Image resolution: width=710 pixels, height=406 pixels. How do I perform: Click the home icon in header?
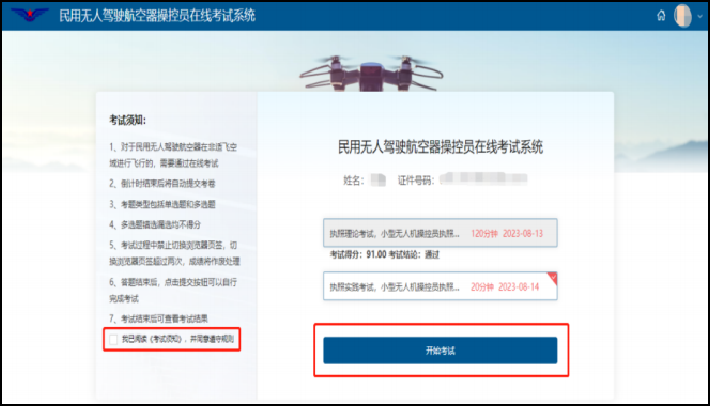(x=661, y=16)
